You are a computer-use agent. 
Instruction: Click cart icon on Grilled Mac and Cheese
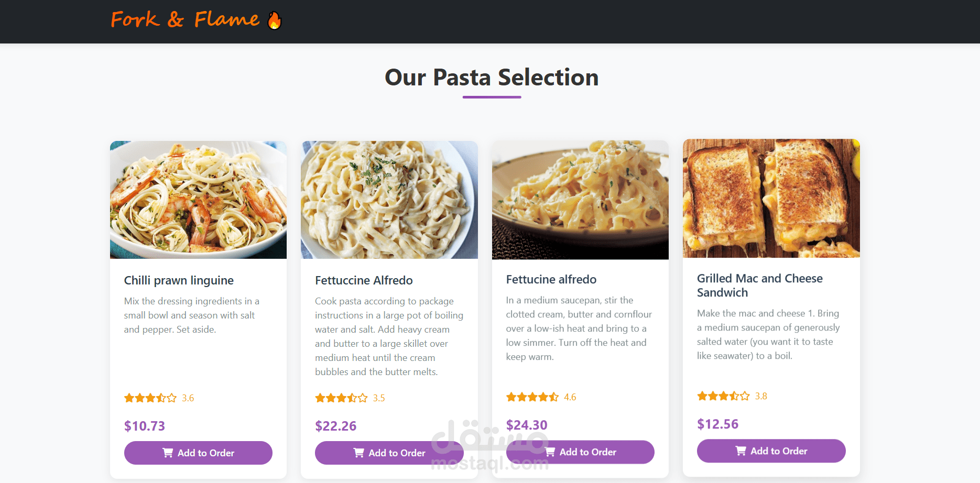point(741,451)
